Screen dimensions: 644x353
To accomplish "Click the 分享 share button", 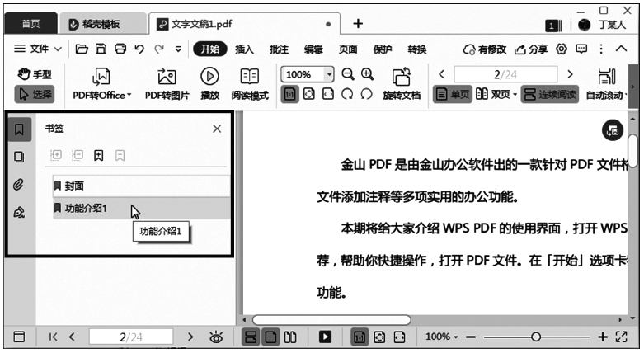I will click(x=531, y=49).
